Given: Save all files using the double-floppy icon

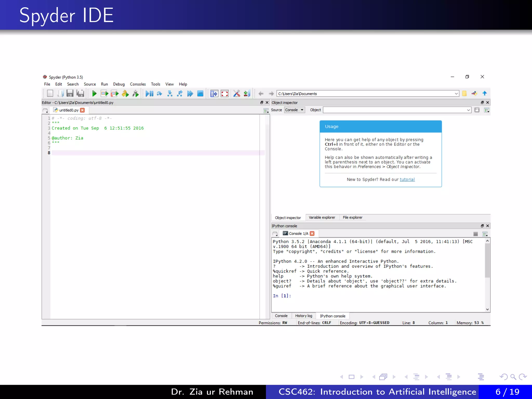Looking at the screenshot, I should [x=80, y=94].
